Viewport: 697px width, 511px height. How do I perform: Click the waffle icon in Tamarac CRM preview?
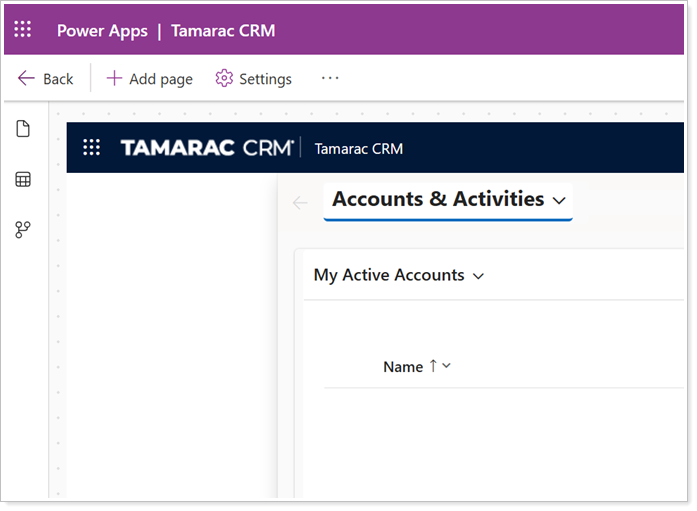[91, 148]
